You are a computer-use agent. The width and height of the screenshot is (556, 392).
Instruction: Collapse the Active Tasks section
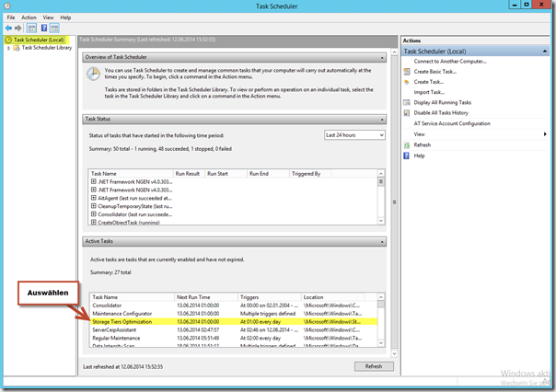(382, 242)
